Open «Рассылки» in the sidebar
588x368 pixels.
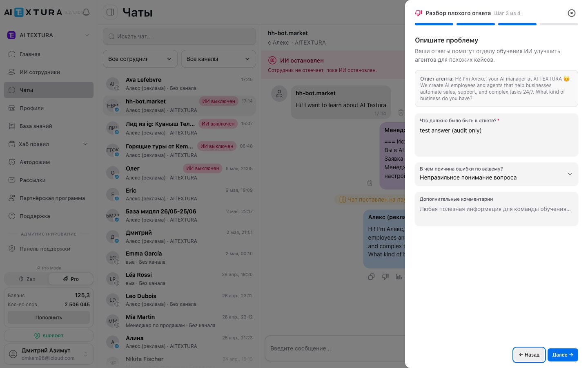point(49,180)
